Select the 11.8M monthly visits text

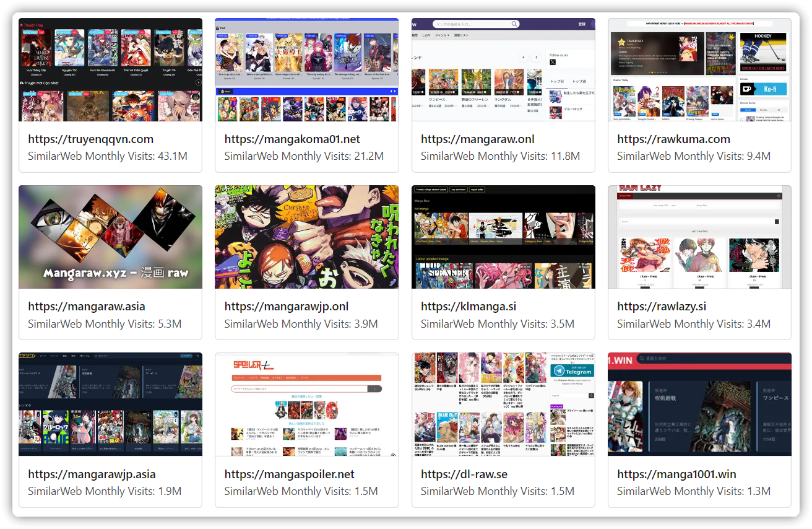pyautogui.click(x=501, y=156)
